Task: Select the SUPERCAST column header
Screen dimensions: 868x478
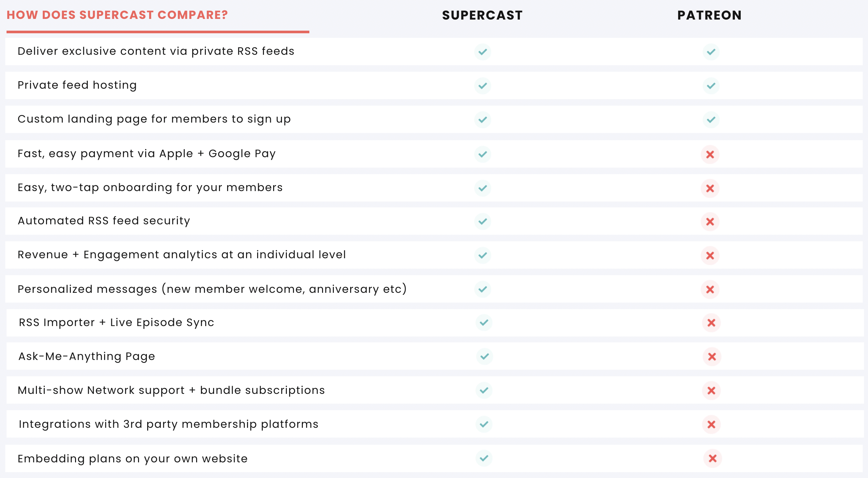Action: 482,15
